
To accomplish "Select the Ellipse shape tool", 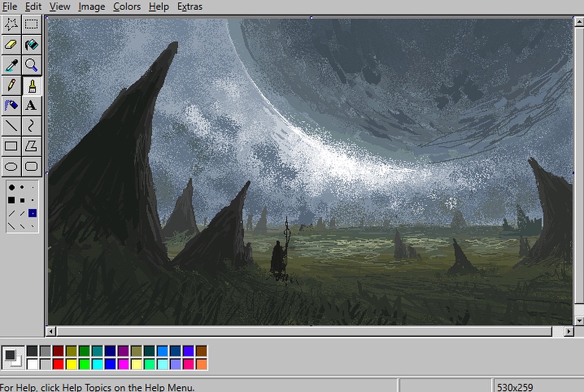I will point(11,166).
